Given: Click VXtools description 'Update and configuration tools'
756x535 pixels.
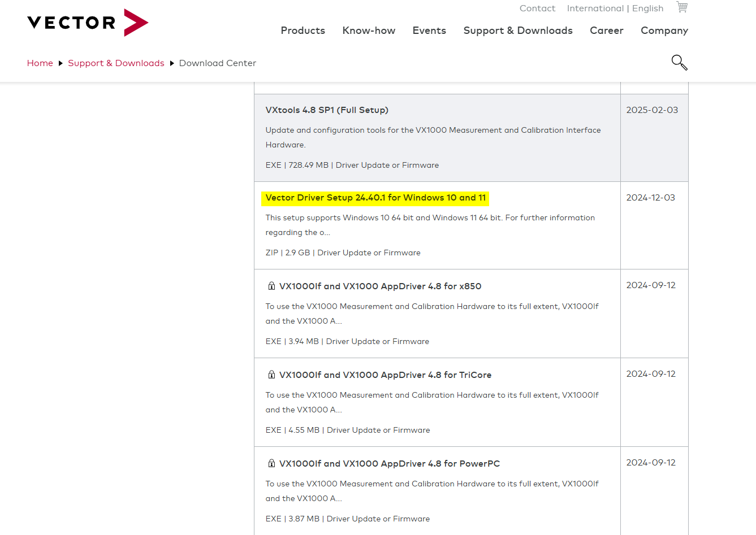Looking at the screenshot, I should (433, 137).
